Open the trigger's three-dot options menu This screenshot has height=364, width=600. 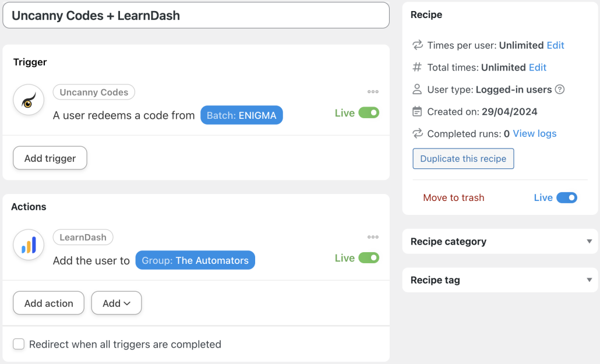[372, 91]
